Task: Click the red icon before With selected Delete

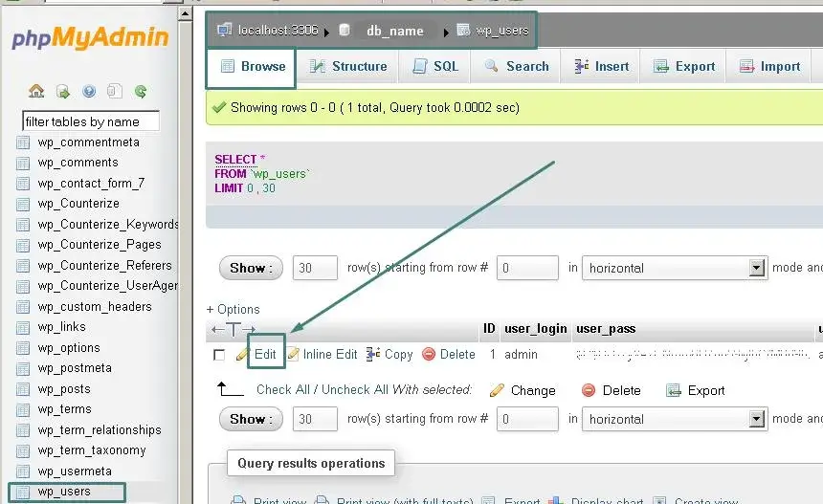Action: pos(589,390)
